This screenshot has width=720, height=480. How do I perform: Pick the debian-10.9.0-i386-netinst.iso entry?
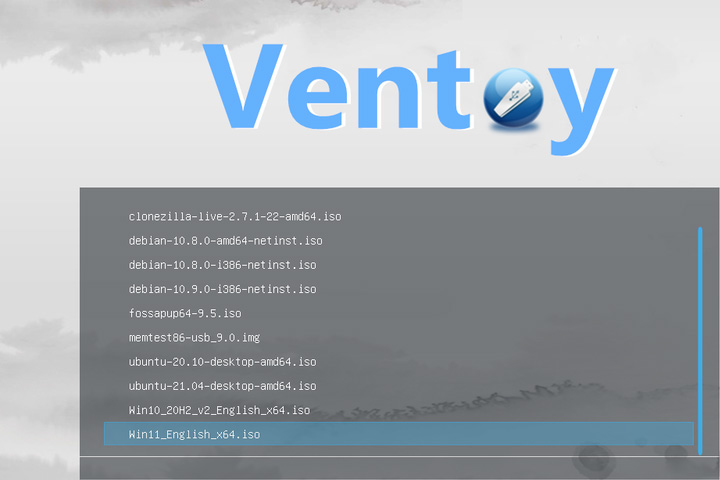222,289
